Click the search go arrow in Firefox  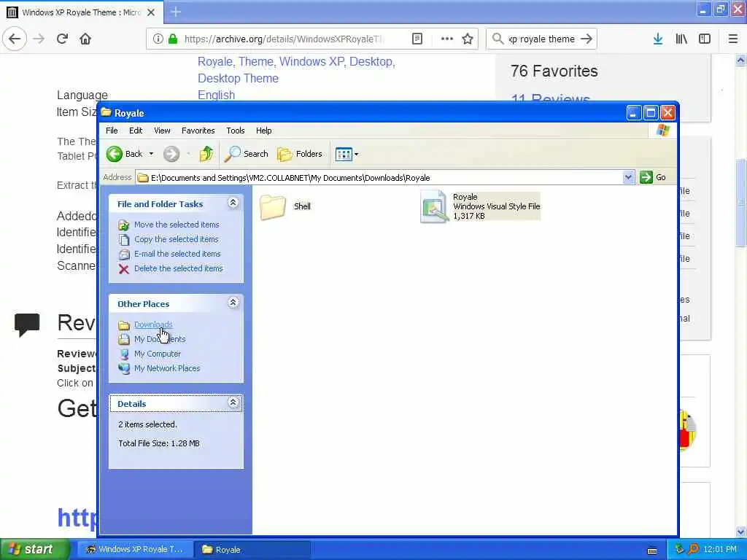click(x=587, y=39)
